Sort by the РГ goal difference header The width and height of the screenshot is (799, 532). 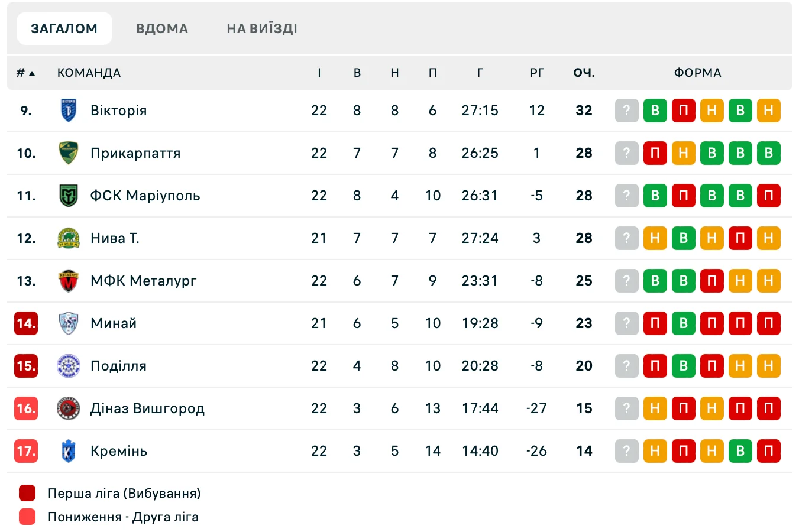(x=536, y=73)
